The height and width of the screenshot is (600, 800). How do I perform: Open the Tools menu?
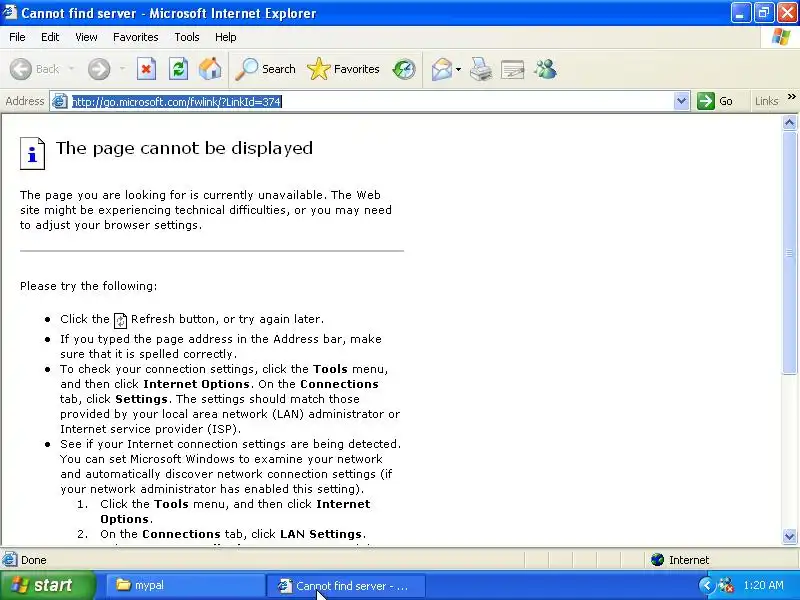pos(187,37)
